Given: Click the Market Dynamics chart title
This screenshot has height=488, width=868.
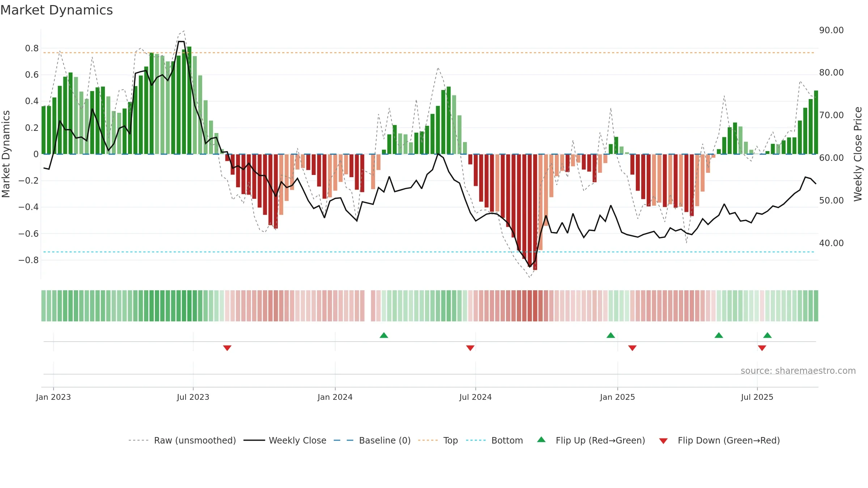Looking at the screenshot, I should tap(56, 10).
